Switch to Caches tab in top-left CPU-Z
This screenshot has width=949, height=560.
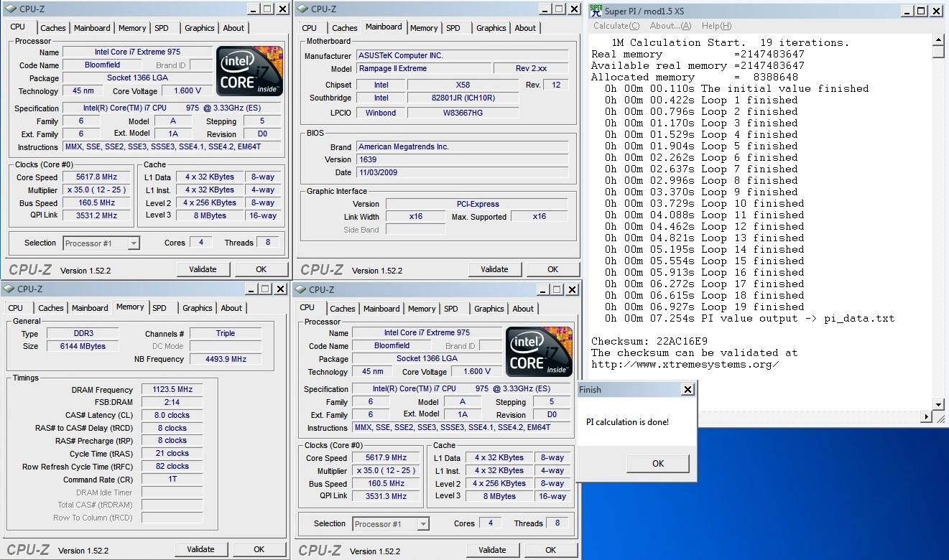52,28
